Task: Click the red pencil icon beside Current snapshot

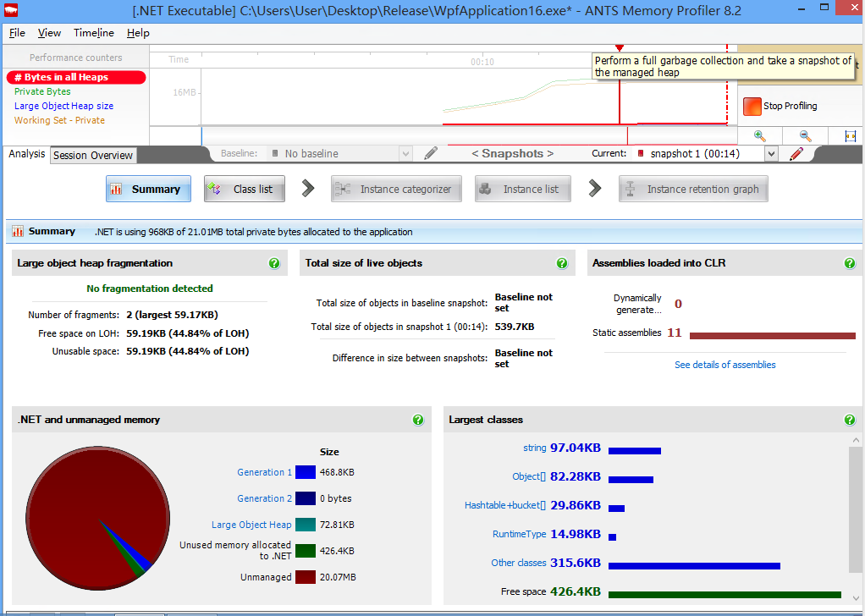Action: click(796, 153)
